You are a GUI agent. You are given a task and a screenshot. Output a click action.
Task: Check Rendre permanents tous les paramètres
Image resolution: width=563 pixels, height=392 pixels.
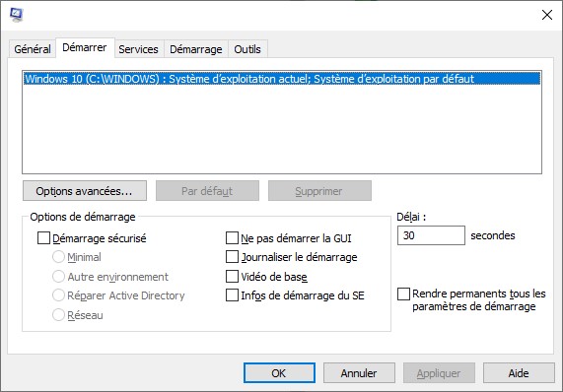click(x=403, y=294)
